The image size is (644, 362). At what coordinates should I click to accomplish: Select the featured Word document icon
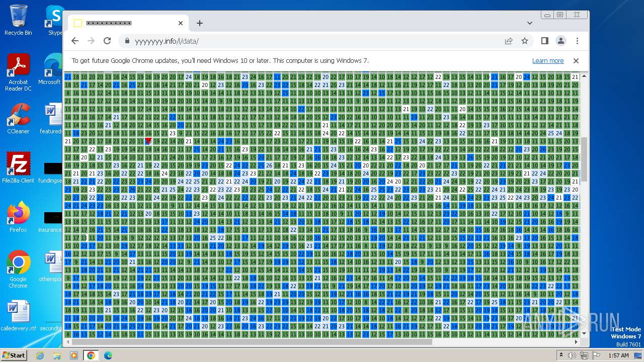point(51,119)
